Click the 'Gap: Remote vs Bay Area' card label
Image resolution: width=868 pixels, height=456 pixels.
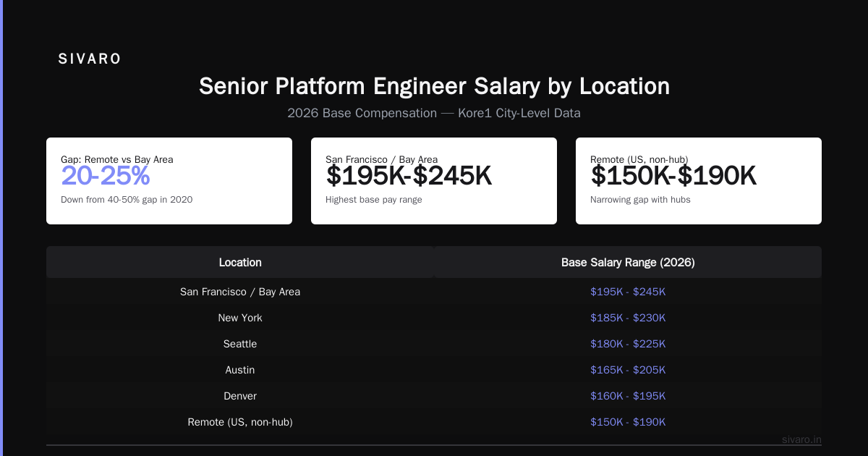(x=117, y=159)
